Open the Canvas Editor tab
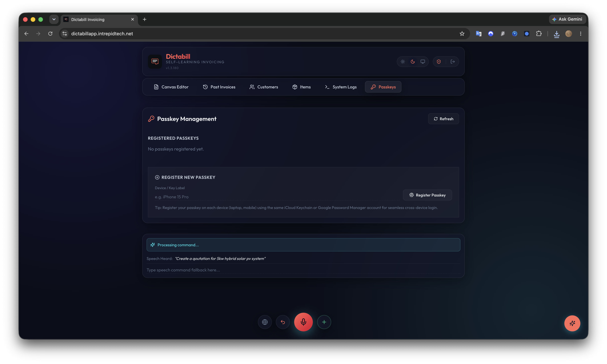The image size is (607, 364). click(171, 87)
